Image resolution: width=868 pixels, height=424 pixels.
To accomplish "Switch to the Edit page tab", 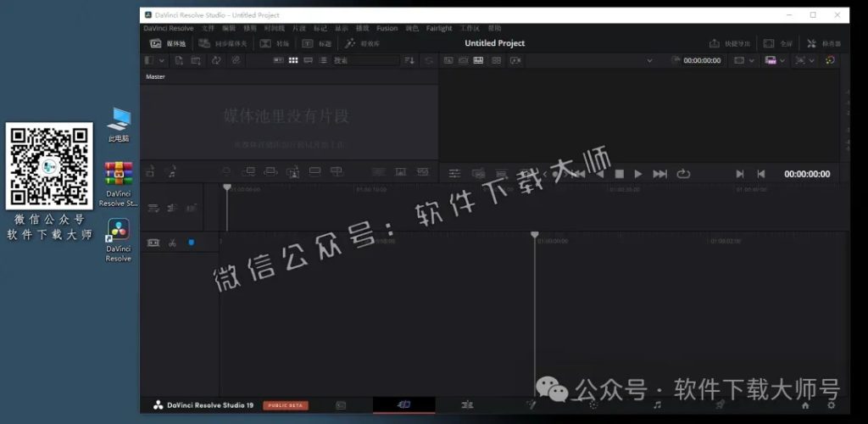I will (x=467, y=405).
